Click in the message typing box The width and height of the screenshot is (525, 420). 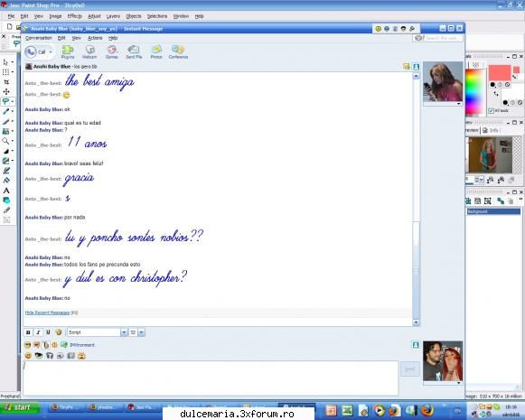[211, 378]
